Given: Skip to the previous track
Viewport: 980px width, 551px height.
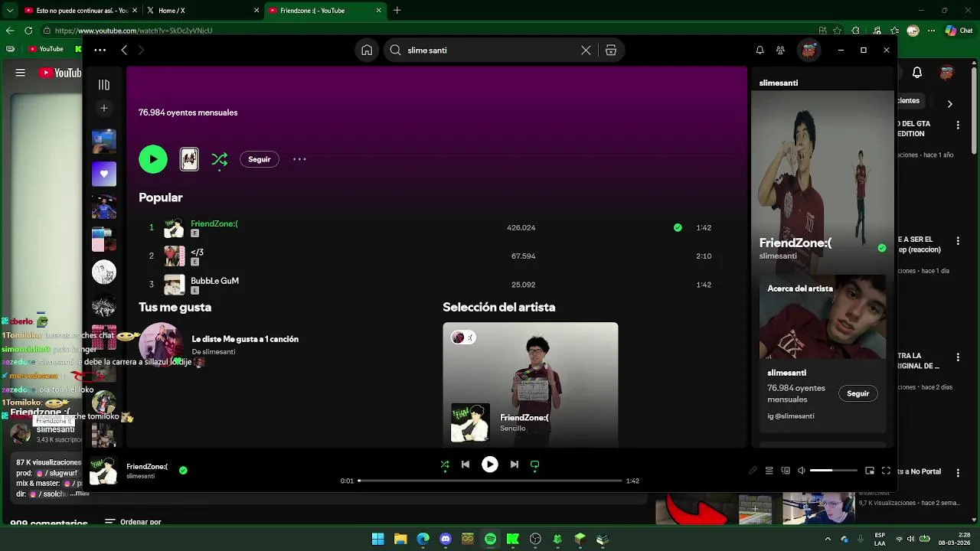Looking at the screenshot, I should click(x=465, y=465).
